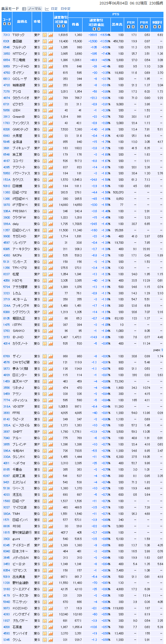This screenshot has width=166, height=644.
Task: Open stock code 6201 link
Action: tap(6, 41)
